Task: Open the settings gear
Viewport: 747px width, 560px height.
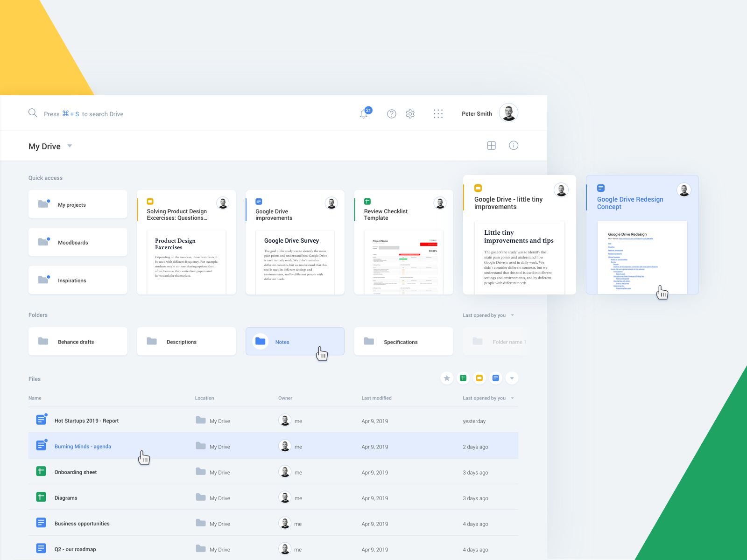Action: (410, 113)
